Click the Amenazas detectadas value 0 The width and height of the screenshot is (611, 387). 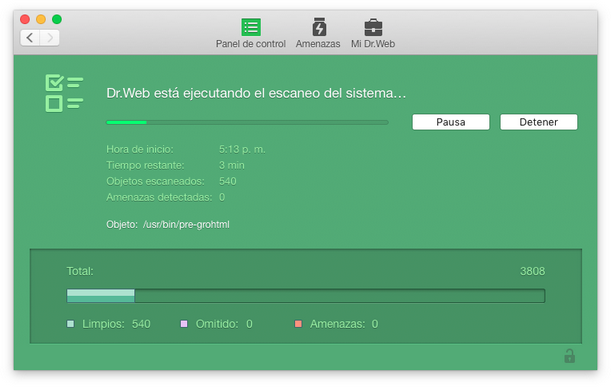click(x=222, y=197)
